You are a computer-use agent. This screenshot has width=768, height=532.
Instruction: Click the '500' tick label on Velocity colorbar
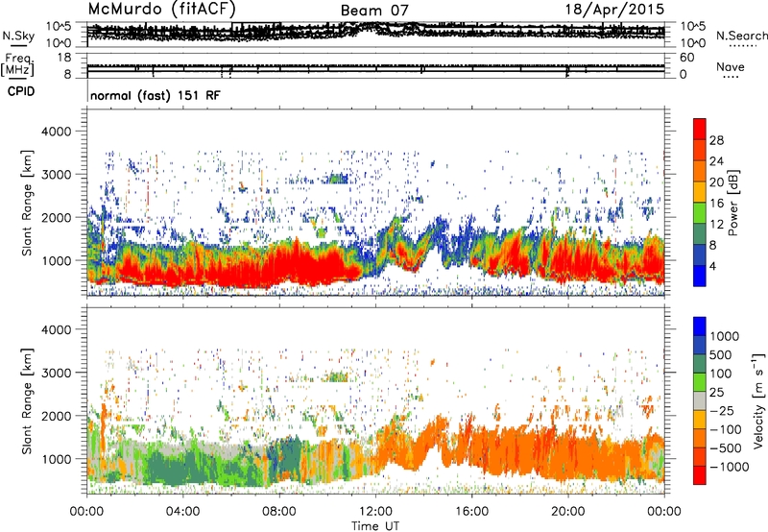721,354
